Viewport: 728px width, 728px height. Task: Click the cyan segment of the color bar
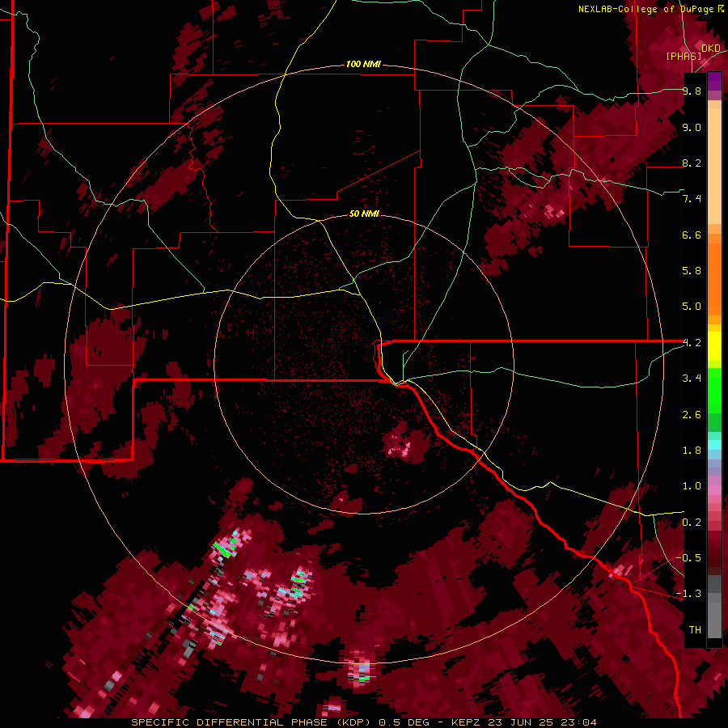click(714, 445)
